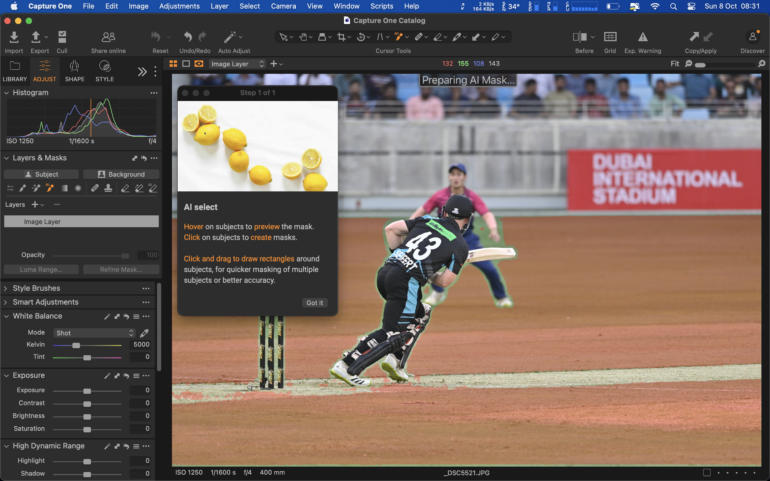Collapse the Layers & Masks panel
Image resolution: width=770 pixels, height=481 pixels.
click(6, 158)
